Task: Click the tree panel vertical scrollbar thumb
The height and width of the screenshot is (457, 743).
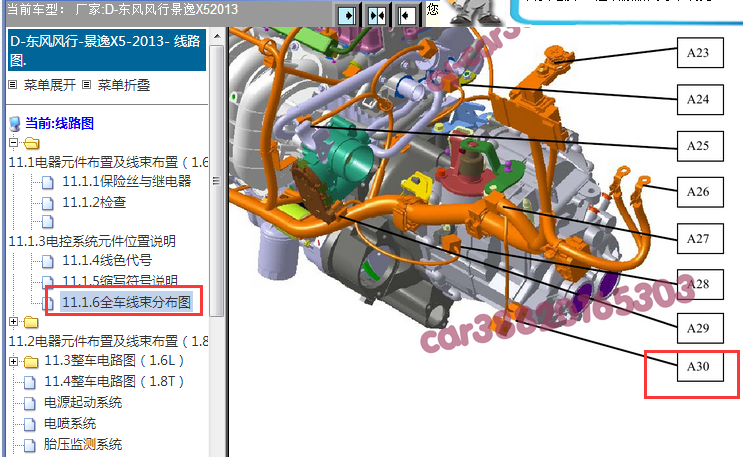Action: (x=217, y=180)
